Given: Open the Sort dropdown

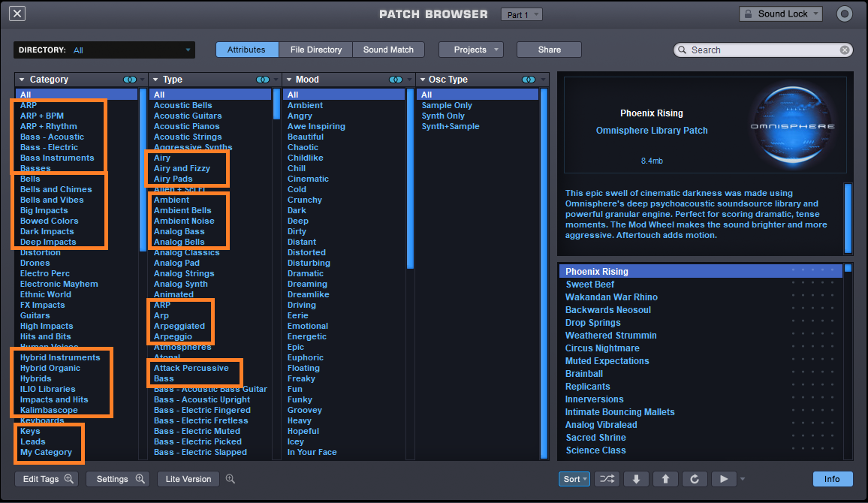Looking at the screenshot, I should click(x=574, y=478).
